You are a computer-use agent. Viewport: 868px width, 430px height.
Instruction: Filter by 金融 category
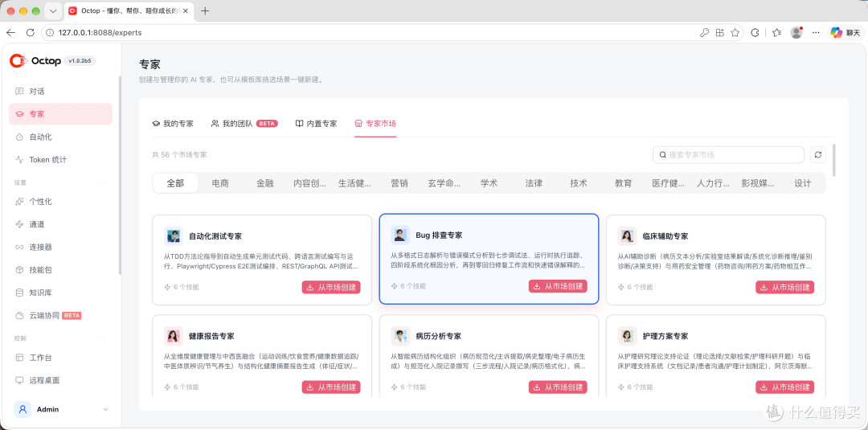pos(265,183)
